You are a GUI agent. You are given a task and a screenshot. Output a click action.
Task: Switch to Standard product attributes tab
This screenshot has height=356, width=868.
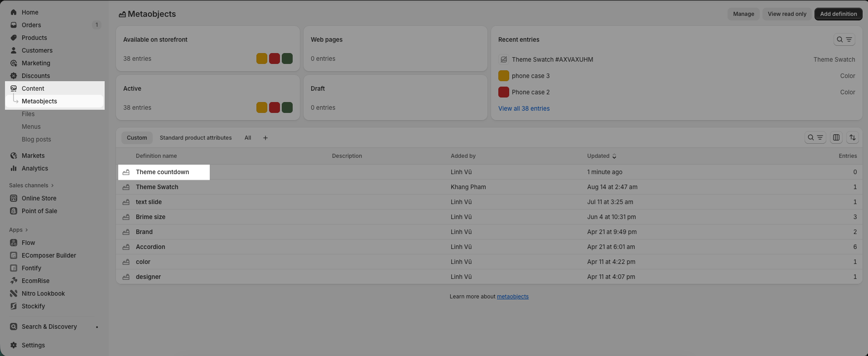(x=195, y=138)
